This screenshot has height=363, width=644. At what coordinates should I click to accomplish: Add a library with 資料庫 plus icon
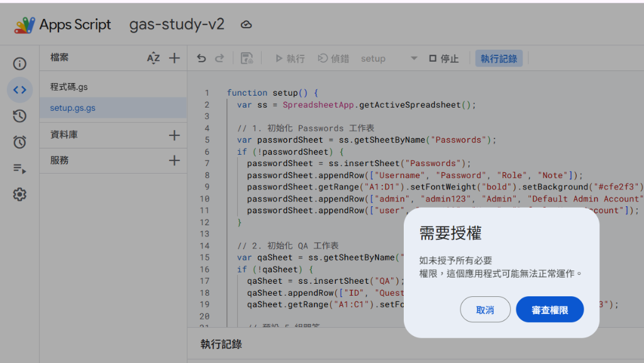(175, 135)
